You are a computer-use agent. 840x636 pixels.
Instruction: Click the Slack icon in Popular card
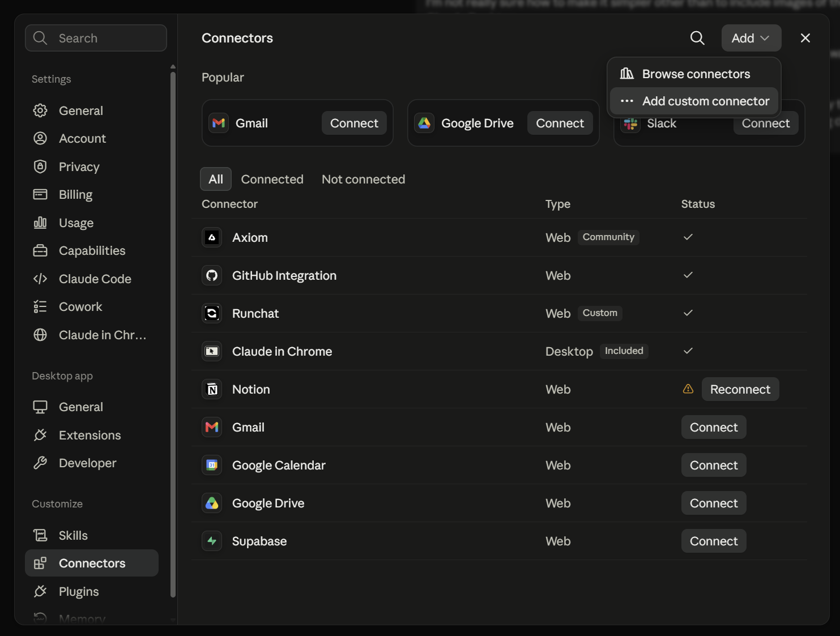(x=630, y=123)
